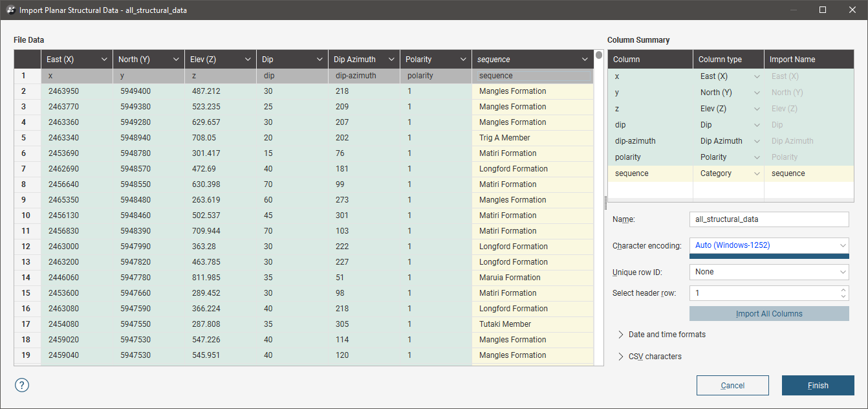Increase the header row number with up arrow

click(x=843, y=290)
